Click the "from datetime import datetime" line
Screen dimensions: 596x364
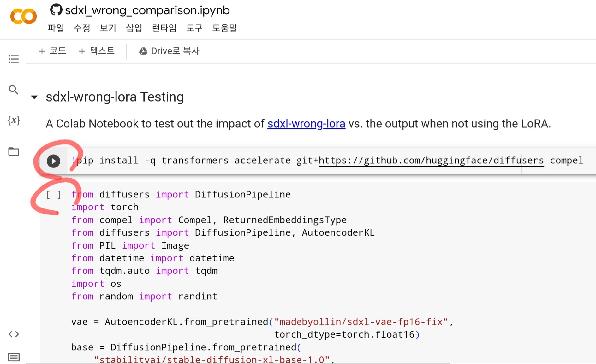(x=153, y=258)
